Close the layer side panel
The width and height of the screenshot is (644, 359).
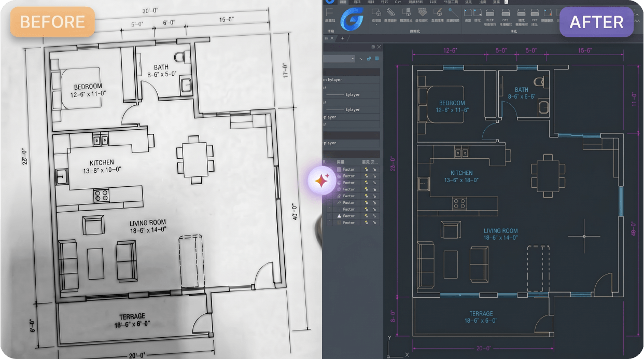pyautogui.click(x=379, y=47)
